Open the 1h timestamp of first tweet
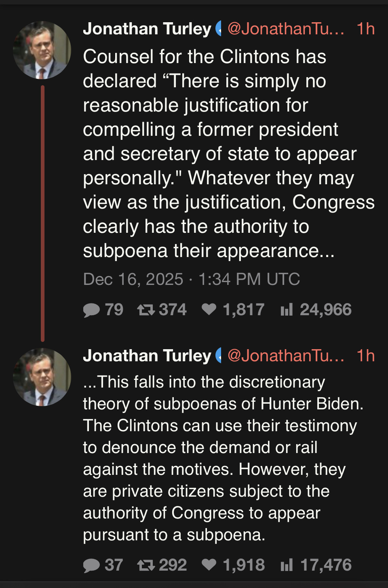388x588 pixels. pos(365,29)
